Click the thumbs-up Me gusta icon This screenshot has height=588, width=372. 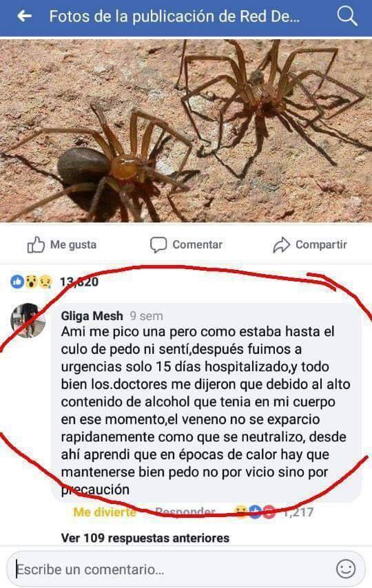tap(36, 244)
